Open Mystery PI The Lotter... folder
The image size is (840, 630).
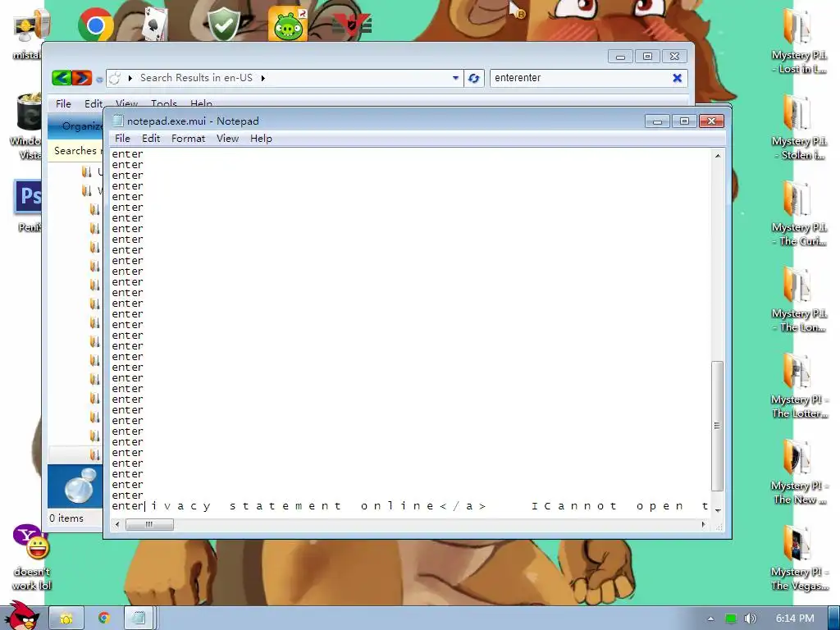798,386
